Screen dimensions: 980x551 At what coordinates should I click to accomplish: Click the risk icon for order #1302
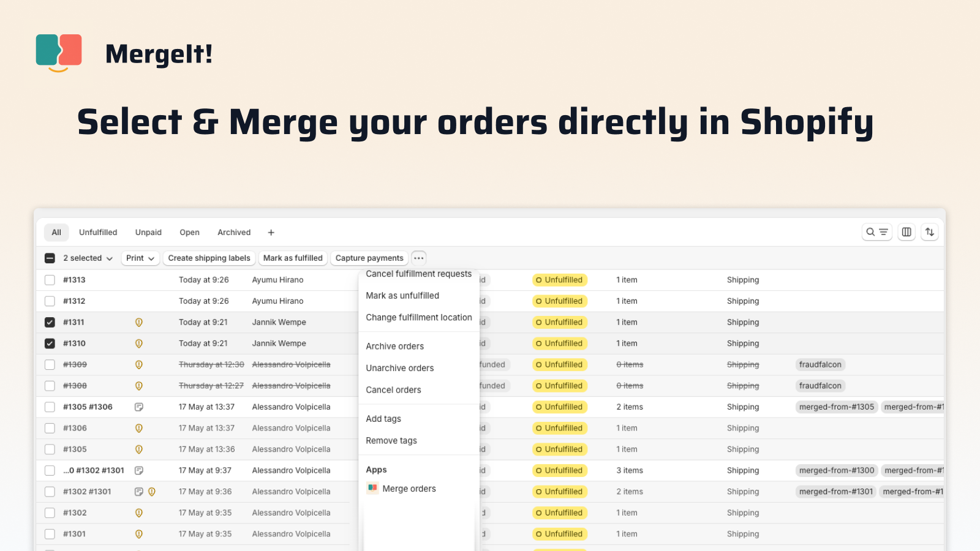139,513
